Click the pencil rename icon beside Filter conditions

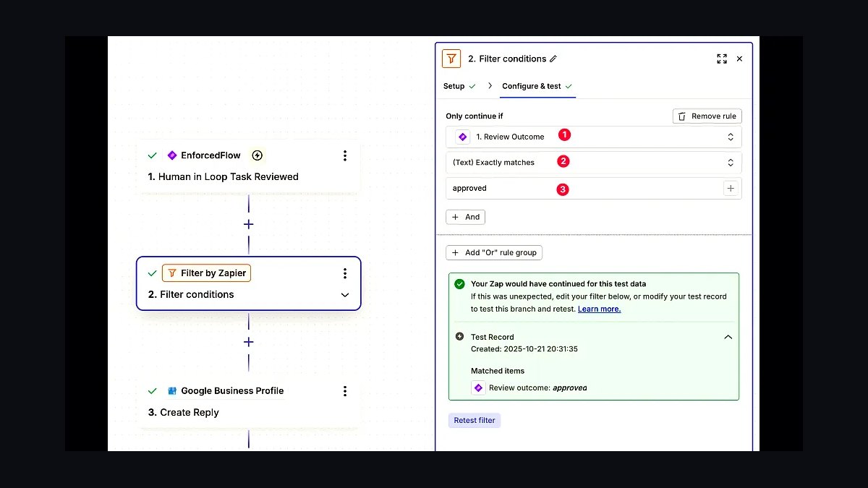pos(553,59)
